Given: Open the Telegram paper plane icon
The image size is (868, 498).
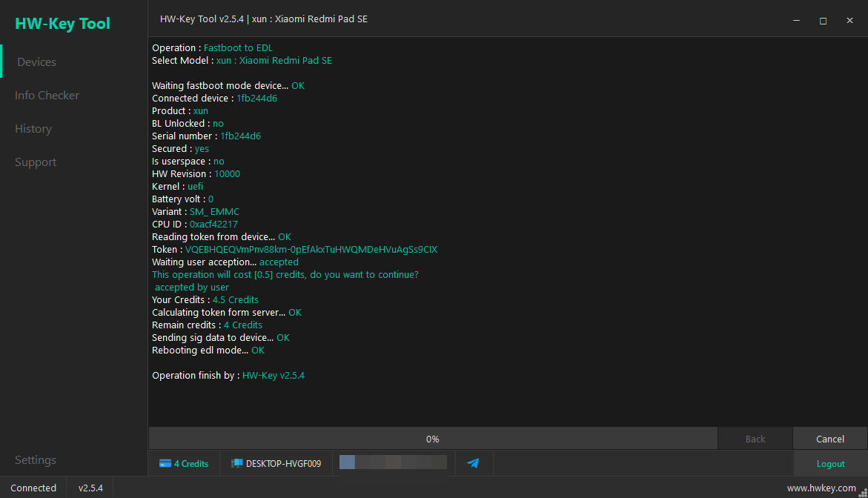Looking at the screenshot, I should point(474,463).
